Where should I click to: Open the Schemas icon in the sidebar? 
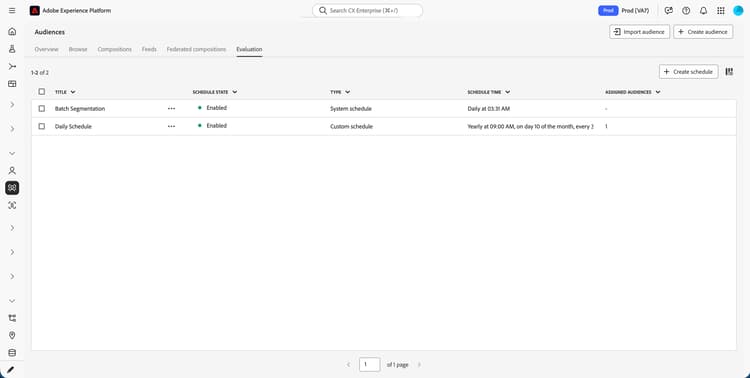click(x=12, y=318)
